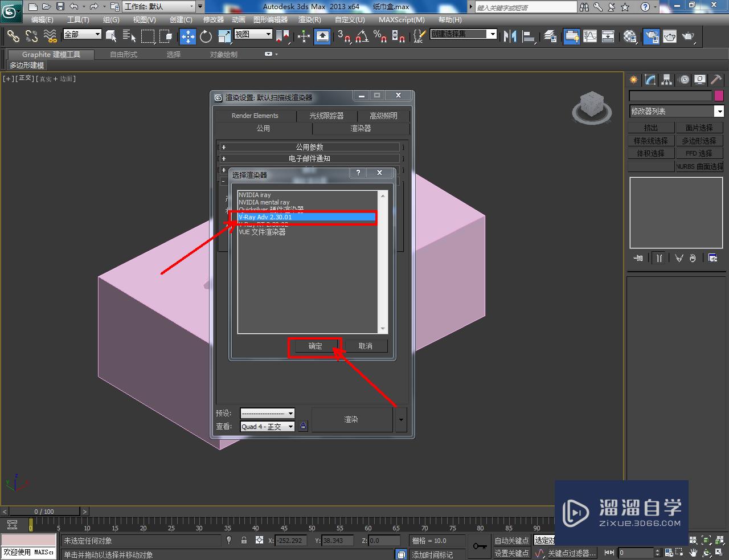Click the set key large key icon

[480, 546]
